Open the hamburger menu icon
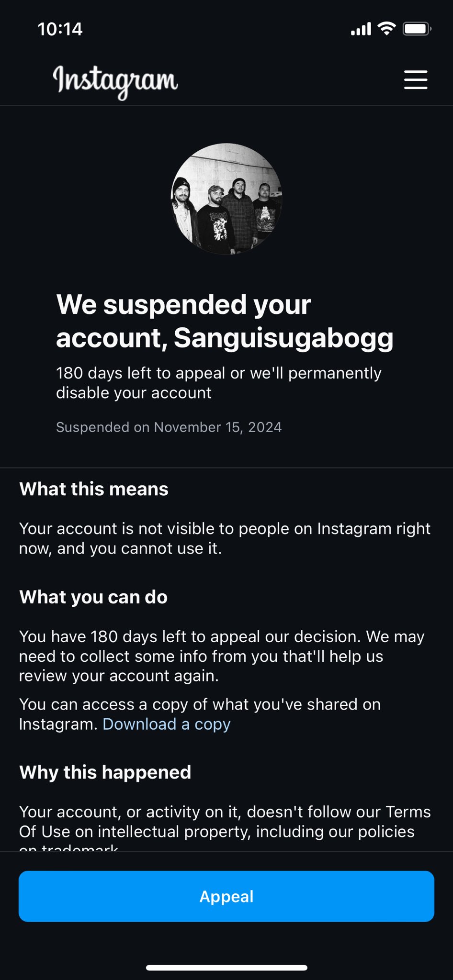 coord(415,79)
